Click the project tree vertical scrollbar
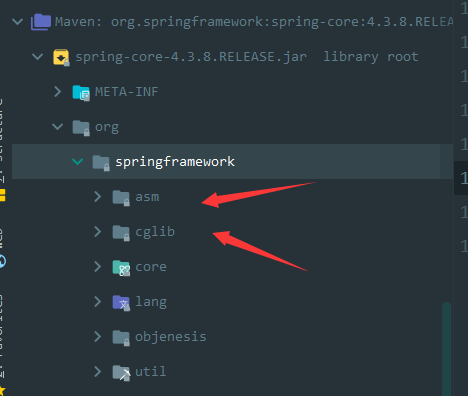 tap(447, 349)
